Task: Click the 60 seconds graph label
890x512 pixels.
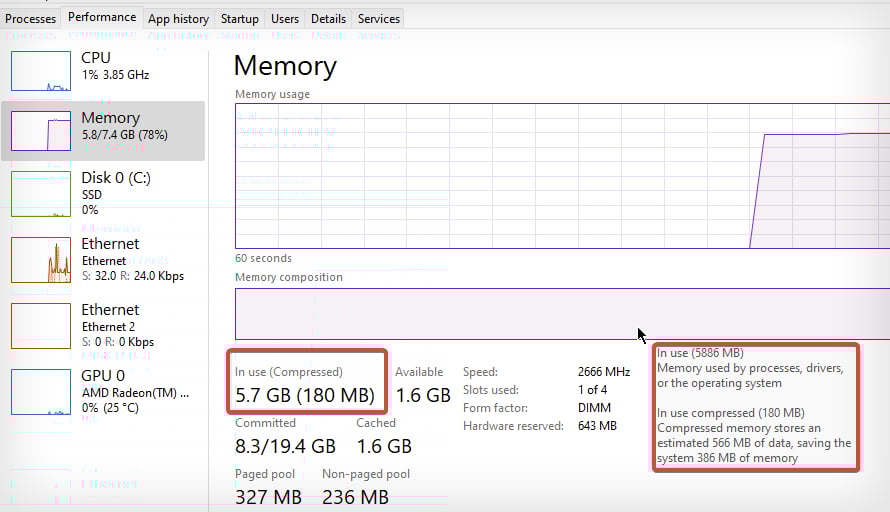Action: pyautogui.click(x=263, y=258)
